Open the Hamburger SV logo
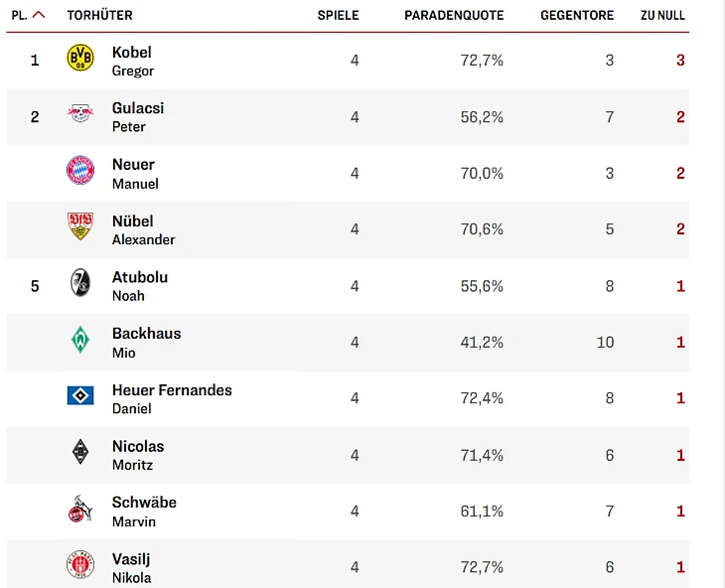This screenshot has height=588, width=725. (80, 395)
